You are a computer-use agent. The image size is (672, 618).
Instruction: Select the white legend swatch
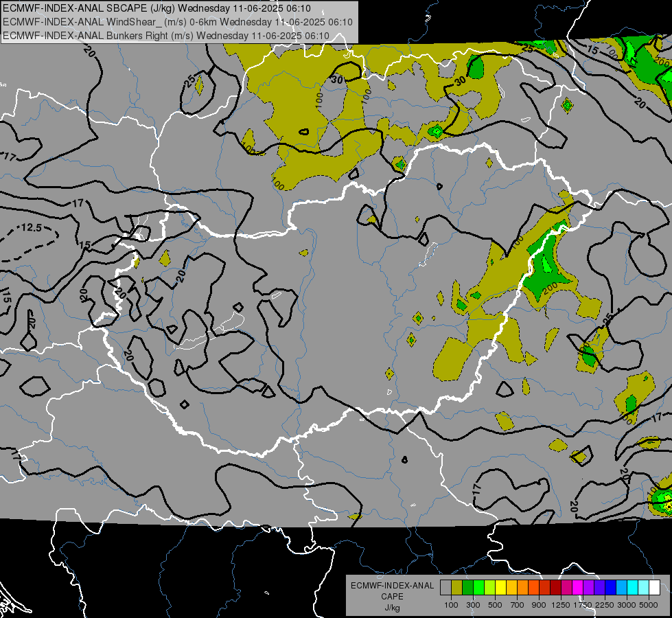[654, 588]
